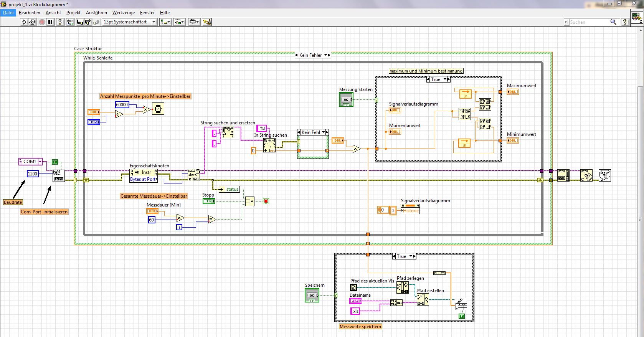This screenshot has height=337, width=644.
Task: Open the Ausführen menu
Action: (x=96, y=13)
